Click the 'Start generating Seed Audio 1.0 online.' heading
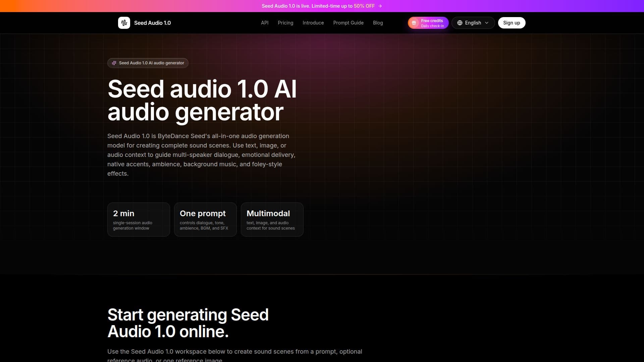The width and height of the screenshot is (644, 362). click(x=188, y=323)
